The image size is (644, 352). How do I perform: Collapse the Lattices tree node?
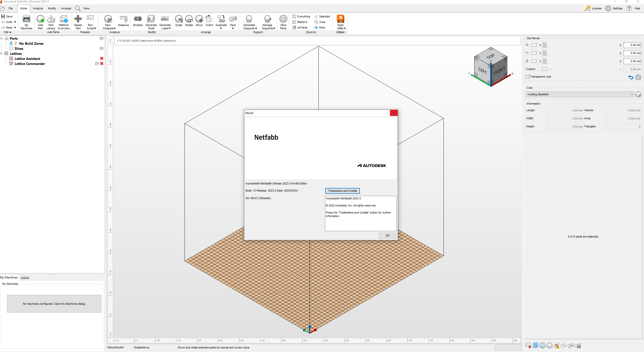pos(2,54)
